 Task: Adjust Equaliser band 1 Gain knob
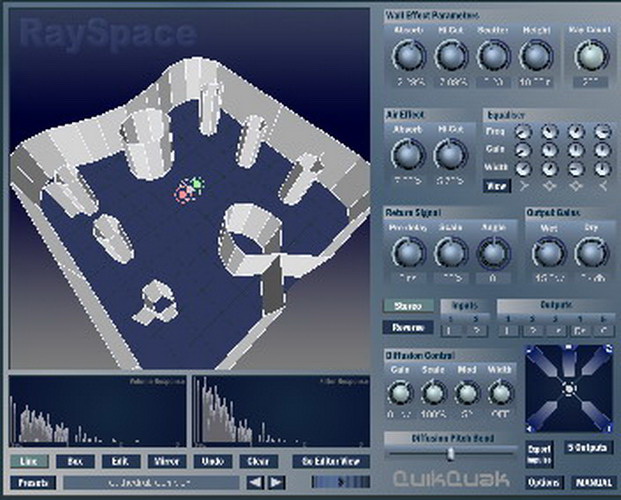point(523,150)
